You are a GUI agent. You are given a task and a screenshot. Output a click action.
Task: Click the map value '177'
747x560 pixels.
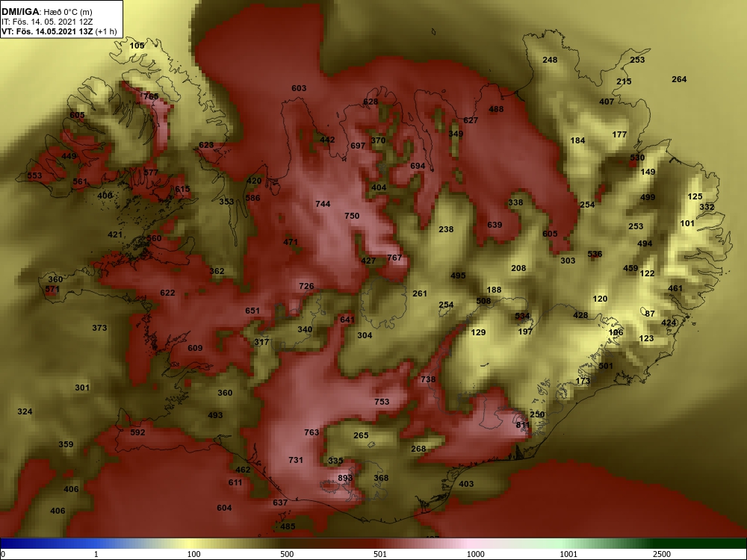[x=619, y=134]
